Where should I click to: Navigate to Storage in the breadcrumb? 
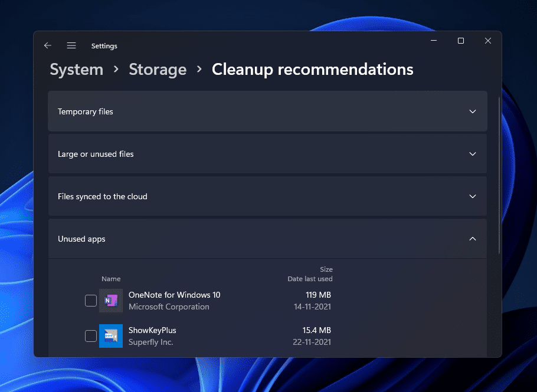158,70
